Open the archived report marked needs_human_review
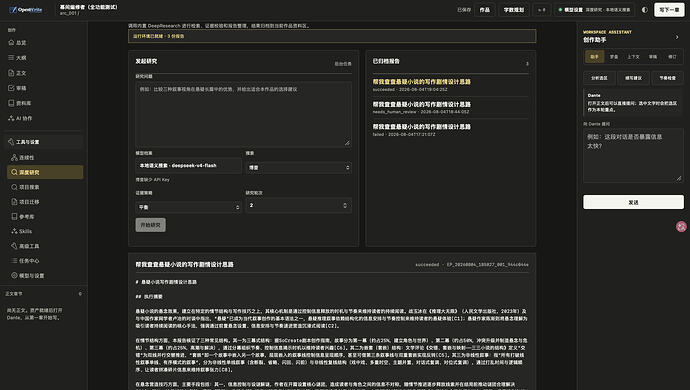 [451, 107]
